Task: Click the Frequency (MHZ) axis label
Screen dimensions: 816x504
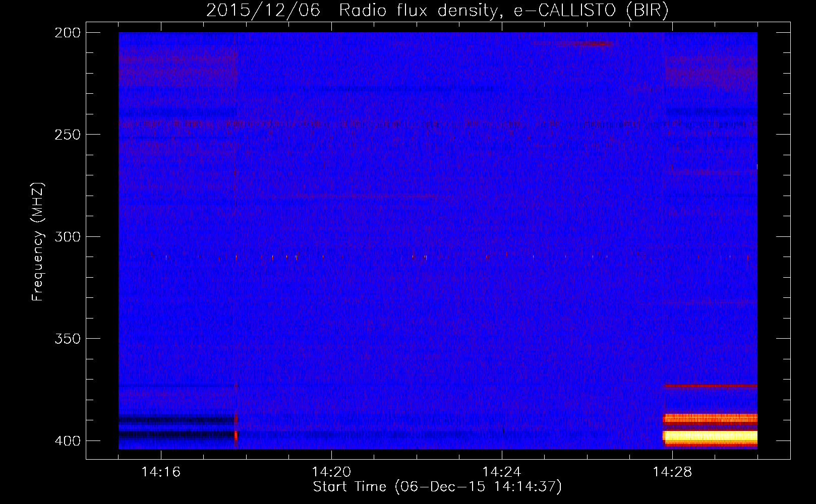Action: click(x=38, y=242)
